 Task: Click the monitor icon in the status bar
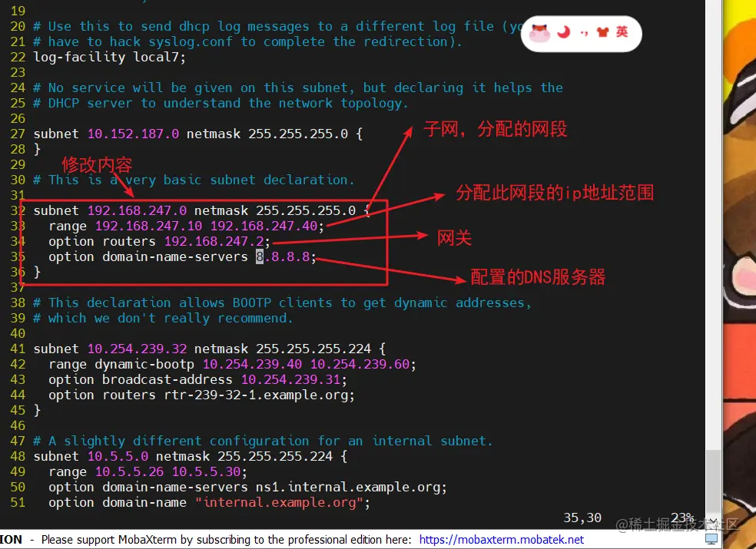[x=711, y=538]
